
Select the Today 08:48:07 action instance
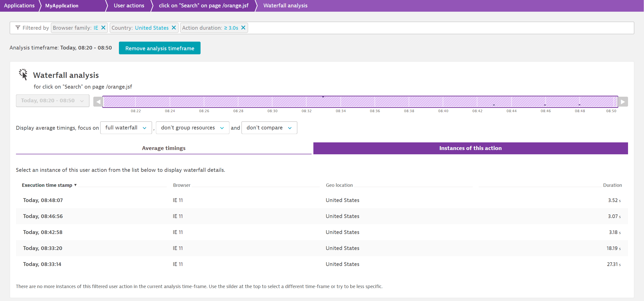pos(43,200)
